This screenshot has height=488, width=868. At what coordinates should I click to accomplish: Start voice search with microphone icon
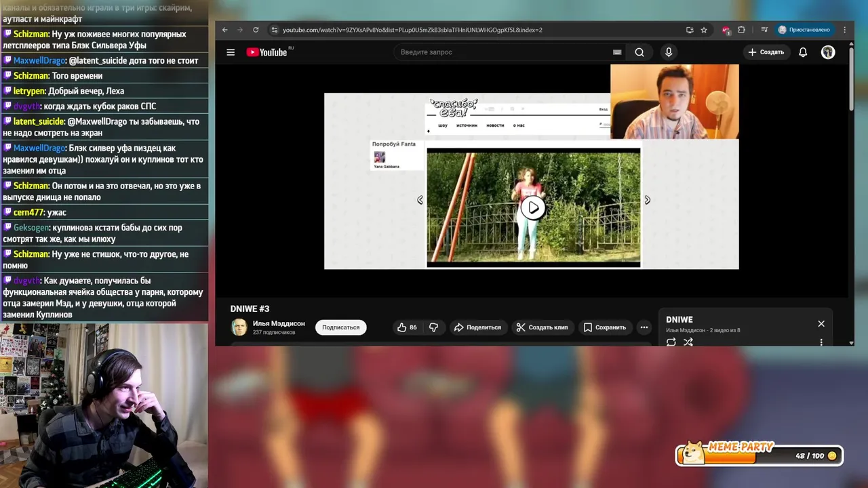point(669,52)
